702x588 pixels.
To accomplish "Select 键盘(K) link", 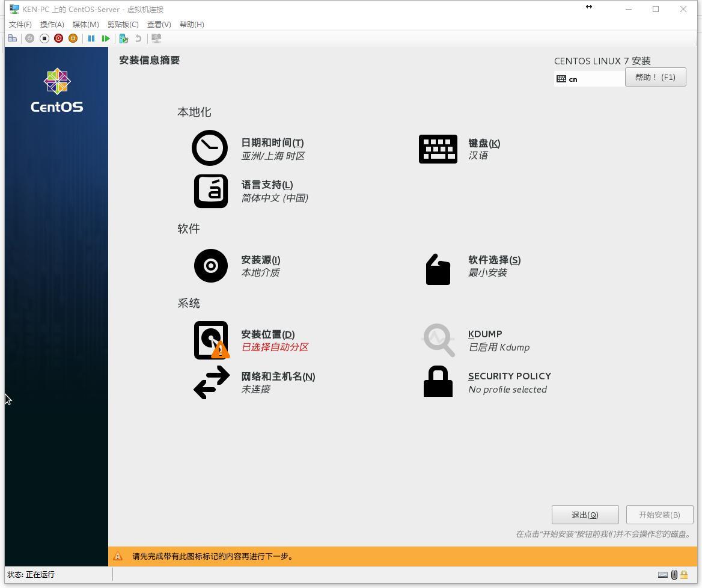I will click(484, 143).
